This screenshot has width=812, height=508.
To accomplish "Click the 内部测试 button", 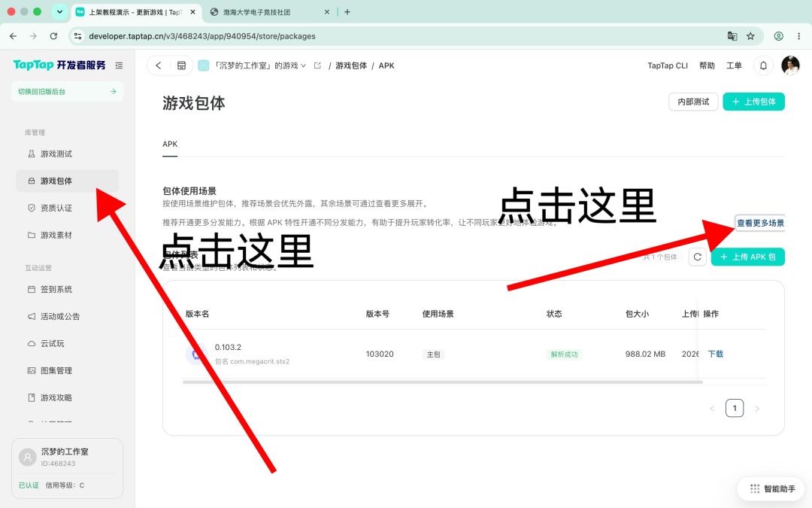I will 693,102.
